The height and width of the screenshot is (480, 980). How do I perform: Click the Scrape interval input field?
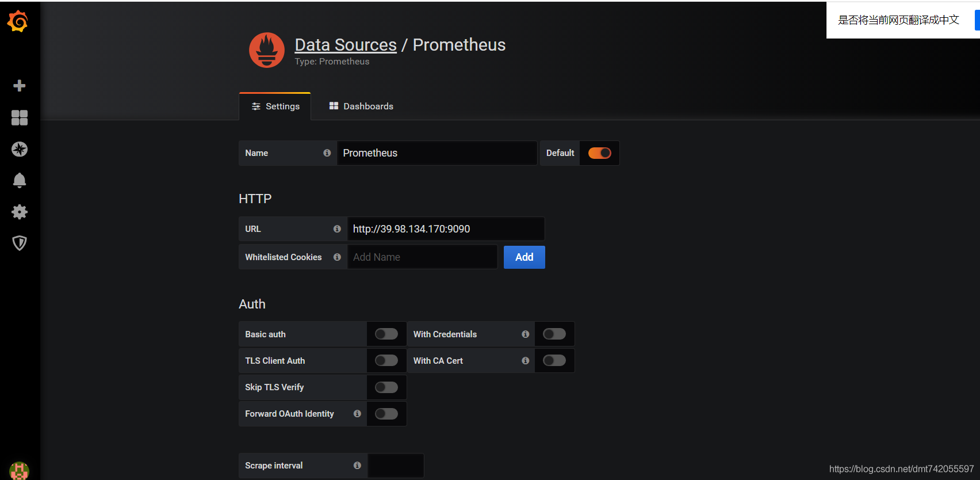click(x=396, y=466)
